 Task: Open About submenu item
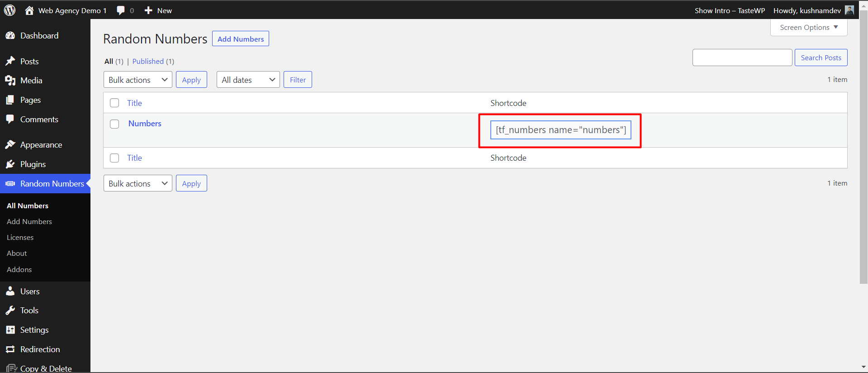17,253
